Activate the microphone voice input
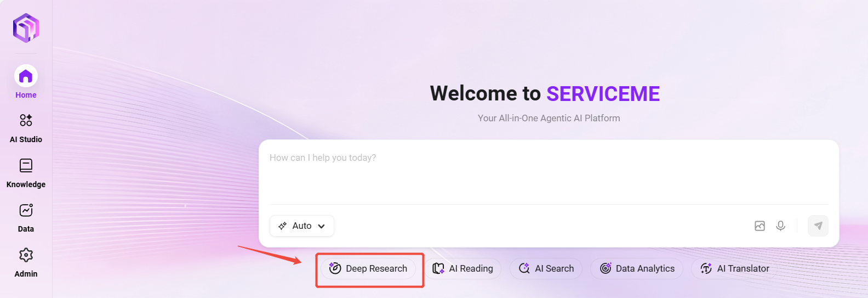 click(780, 226)
